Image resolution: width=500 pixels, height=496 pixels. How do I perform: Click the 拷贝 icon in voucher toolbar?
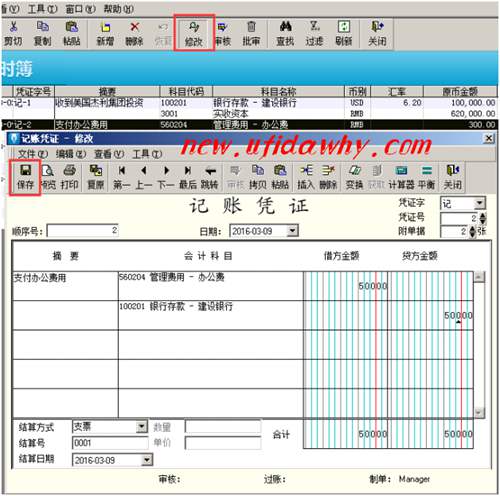(x=258, y=177)
